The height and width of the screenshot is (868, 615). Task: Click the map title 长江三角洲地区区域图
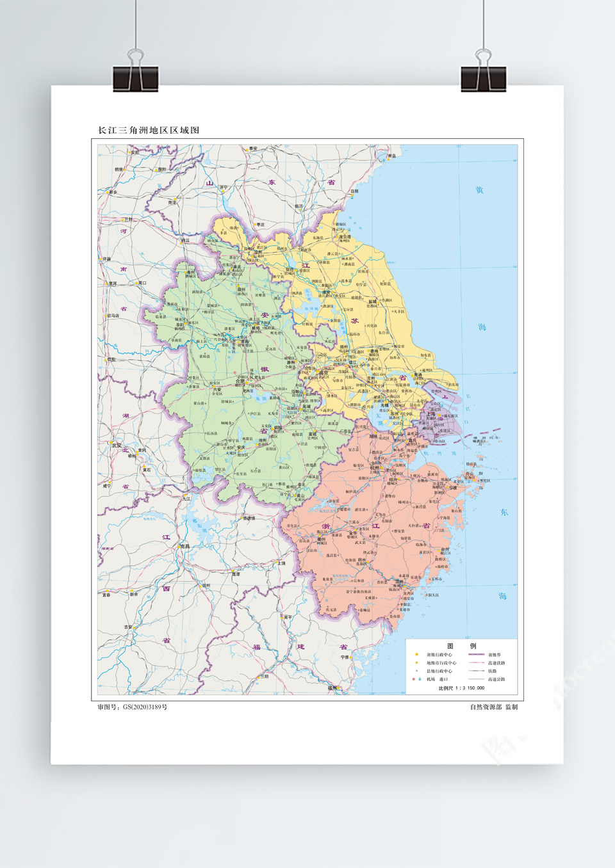[x=149, y=130]
